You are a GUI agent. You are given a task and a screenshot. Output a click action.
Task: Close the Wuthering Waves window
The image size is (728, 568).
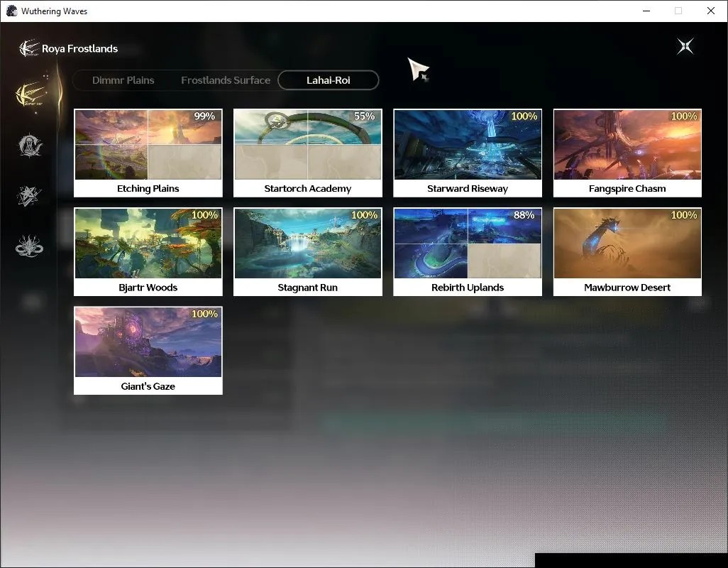(711, 11)
